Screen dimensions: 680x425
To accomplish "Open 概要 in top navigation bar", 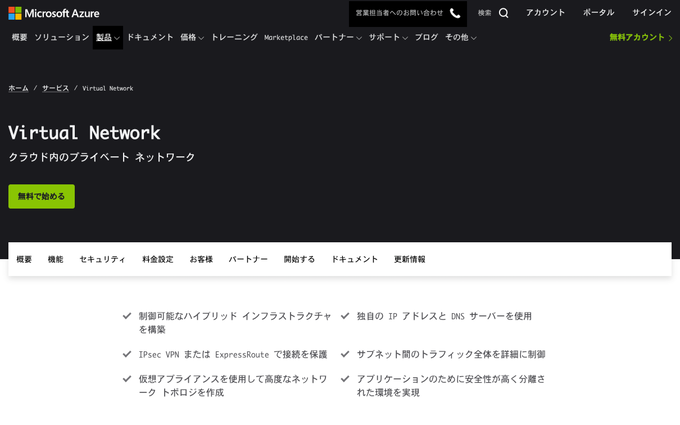I will tap(20, 37).
